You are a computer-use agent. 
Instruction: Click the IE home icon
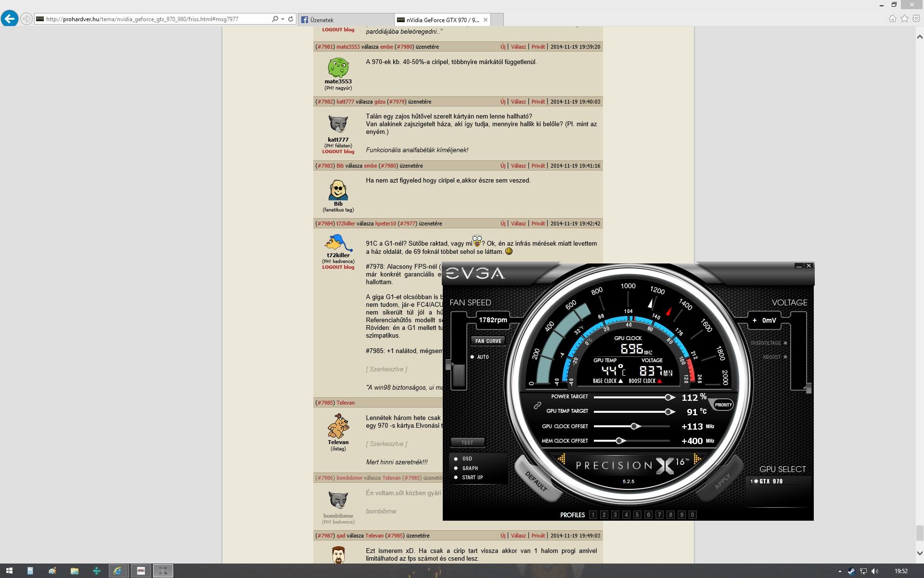tap(892, 19)
